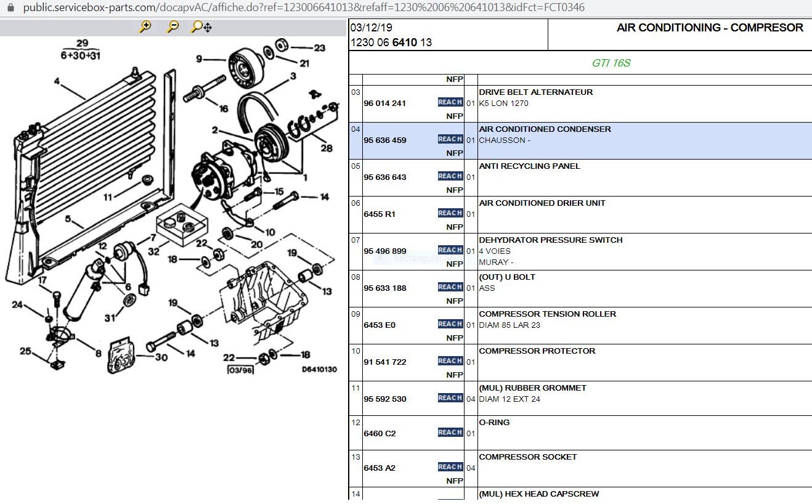
Task: Click the AIR CONDITIONED CONDENSER description
Action: (545, 129)
